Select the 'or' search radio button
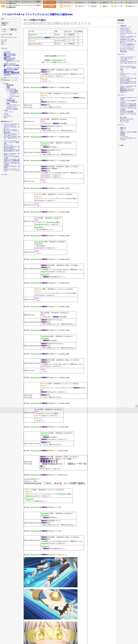Viewport: 138px width, 644px height. (x=8, y=29)
